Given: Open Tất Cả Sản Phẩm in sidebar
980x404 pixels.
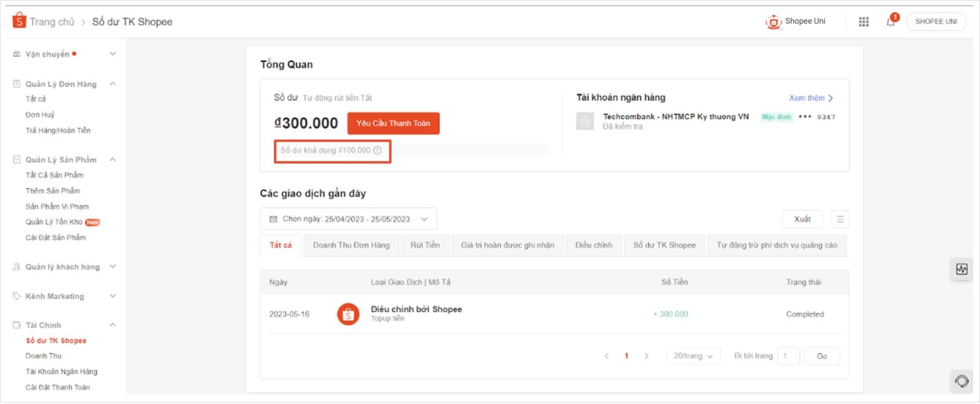Looking at the screenshot, I should [54, 175].
